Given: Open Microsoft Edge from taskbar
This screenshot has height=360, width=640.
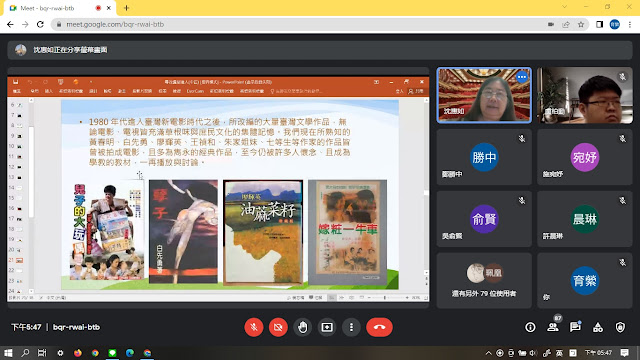Looking at the screenshot, I should 130,353.
